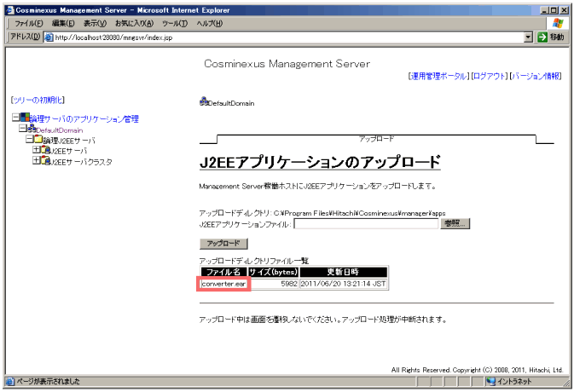
Task: Click the サイズ(bytes) column header
Action: point(273,272)
